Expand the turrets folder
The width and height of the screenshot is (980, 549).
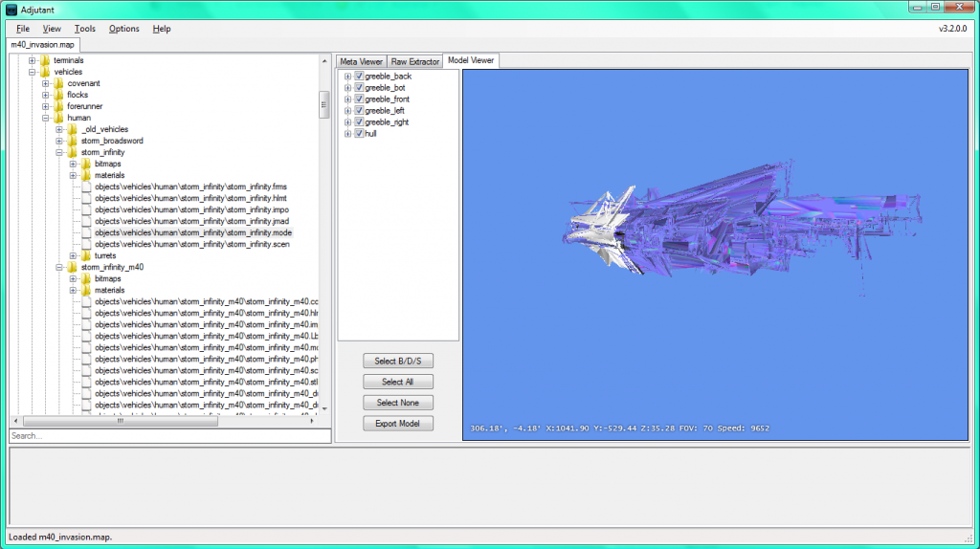tap(73, 255)
